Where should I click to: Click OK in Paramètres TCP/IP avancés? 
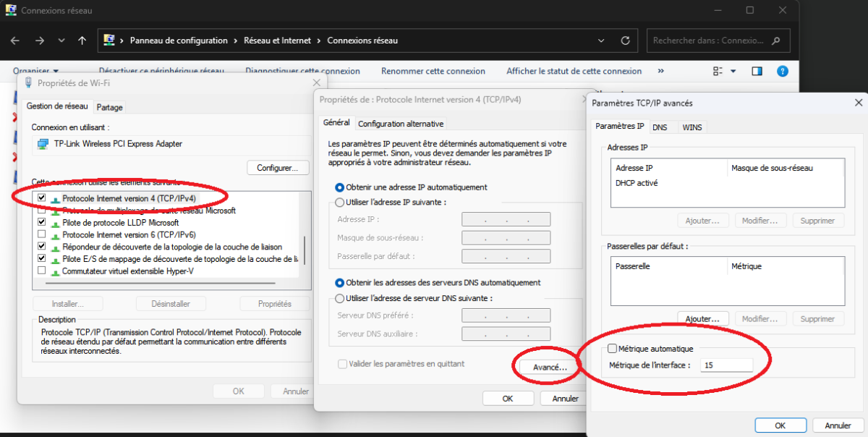point(780,425)
